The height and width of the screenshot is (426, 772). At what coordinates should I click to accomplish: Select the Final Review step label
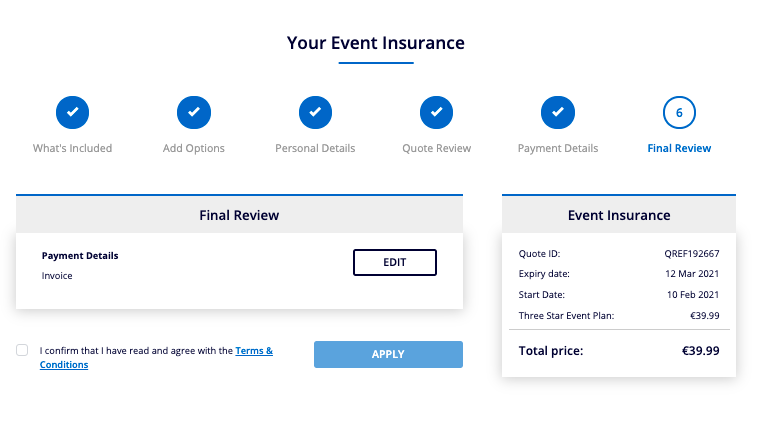click(679, 148)
